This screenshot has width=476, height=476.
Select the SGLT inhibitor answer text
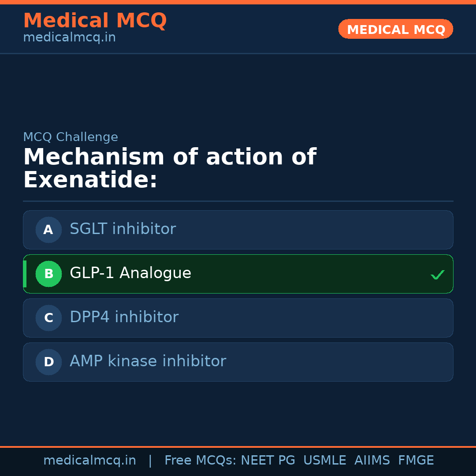pos(123,229)
